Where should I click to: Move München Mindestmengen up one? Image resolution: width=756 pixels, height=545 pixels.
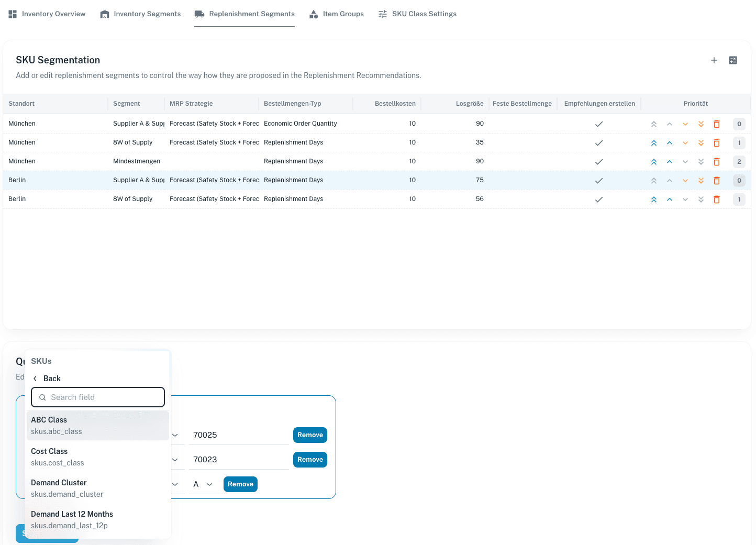(x=670, y=162)
